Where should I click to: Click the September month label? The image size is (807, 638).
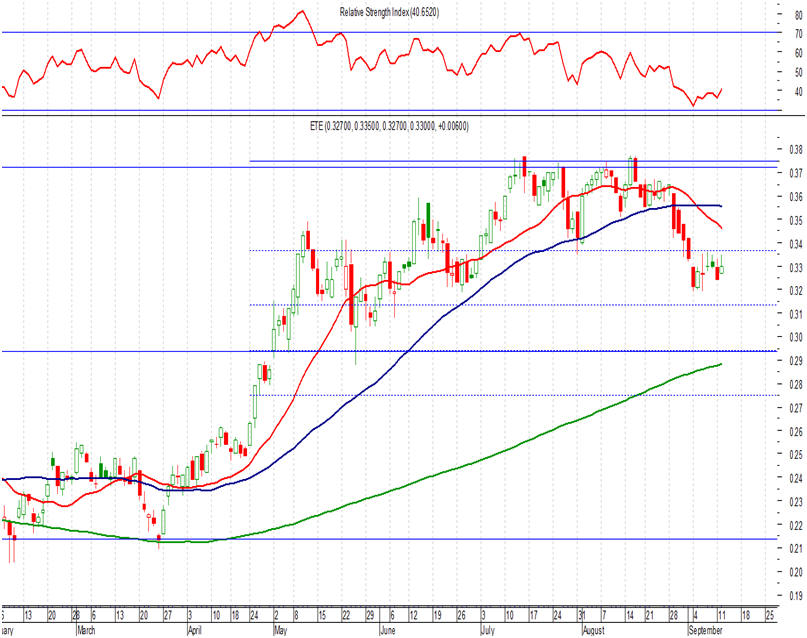(x=706, y=630)
